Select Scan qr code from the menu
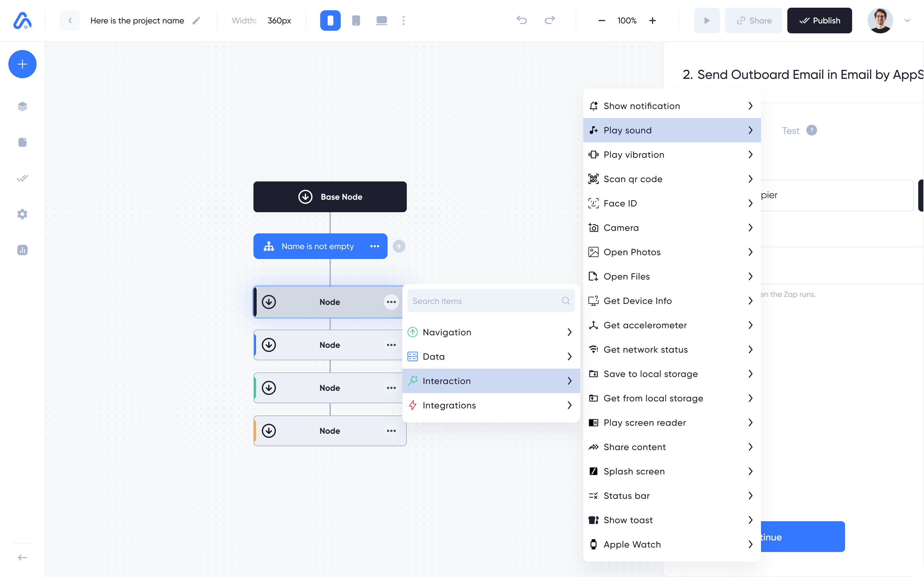This screenshot has width=924, height=577. tap(672, 179)
